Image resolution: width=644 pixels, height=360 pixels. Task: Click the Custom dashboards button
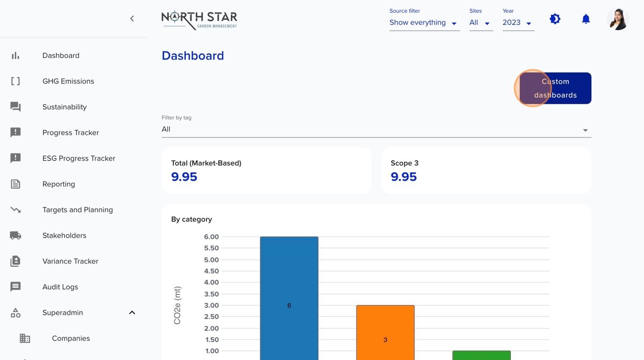point(555,88)
